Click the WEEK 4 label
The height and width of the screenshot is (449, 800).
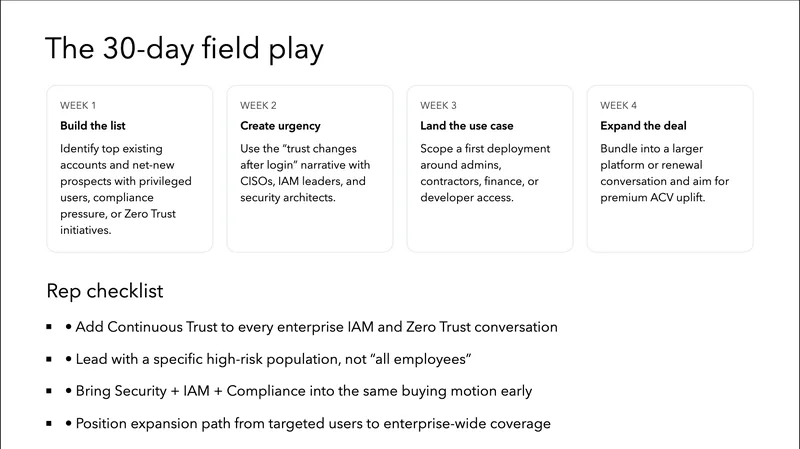(x=620, y=105)
